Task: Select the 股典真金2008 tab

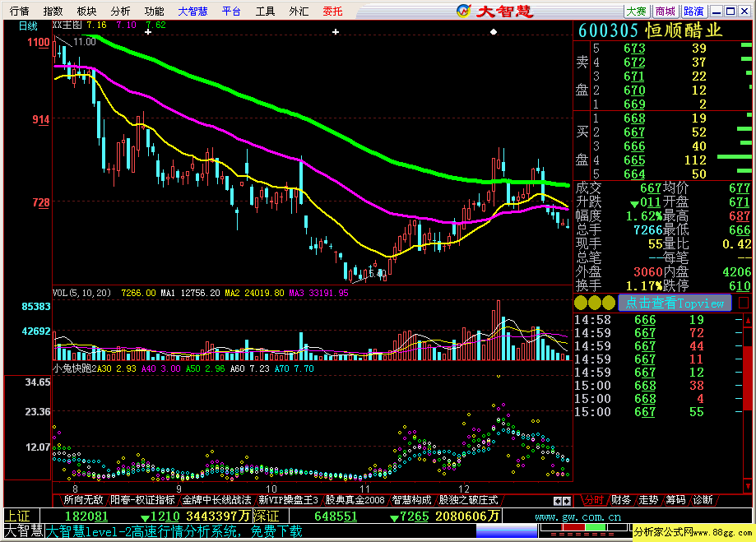Action: [x=355, y=500]
